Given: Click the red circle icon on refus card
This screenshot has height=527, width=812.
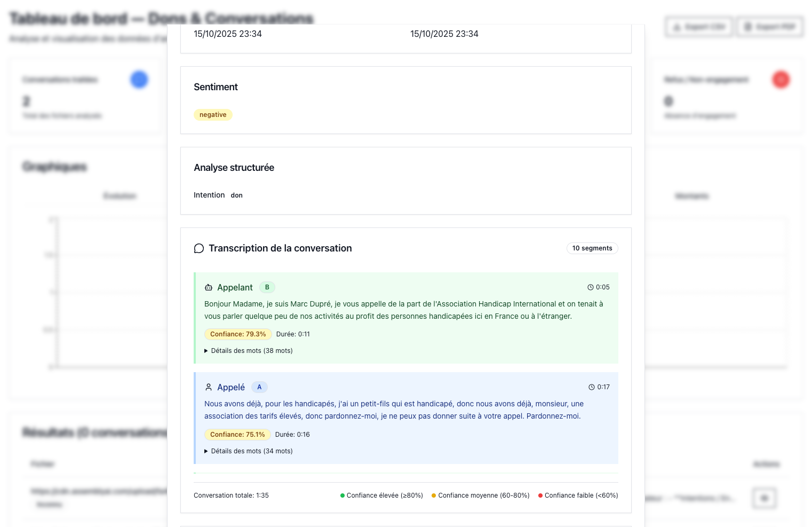Looking at the screenshot, I should pyautogui.click(x=781, y=80).
